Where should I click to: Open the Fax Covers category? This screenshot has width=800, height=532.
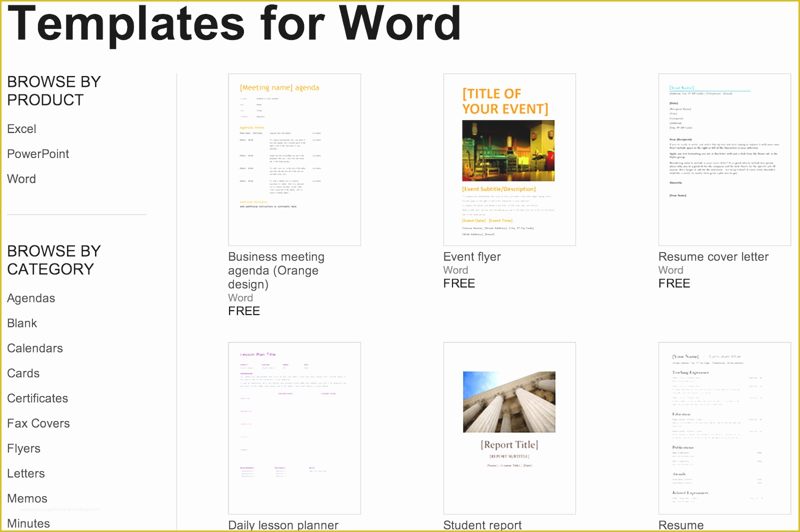coord(38,423)
